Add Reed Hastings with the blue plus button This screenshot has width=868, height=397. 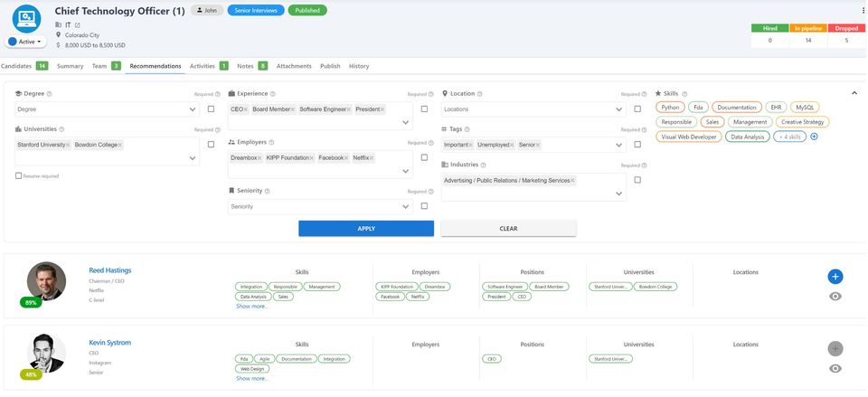[835, 277]
